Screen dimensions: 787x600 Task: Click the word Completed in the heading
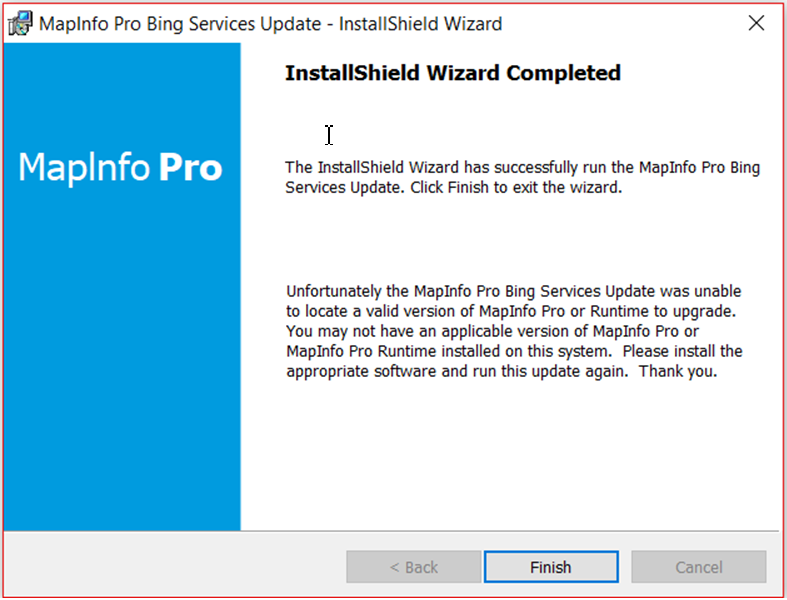(x=564, y=73)
